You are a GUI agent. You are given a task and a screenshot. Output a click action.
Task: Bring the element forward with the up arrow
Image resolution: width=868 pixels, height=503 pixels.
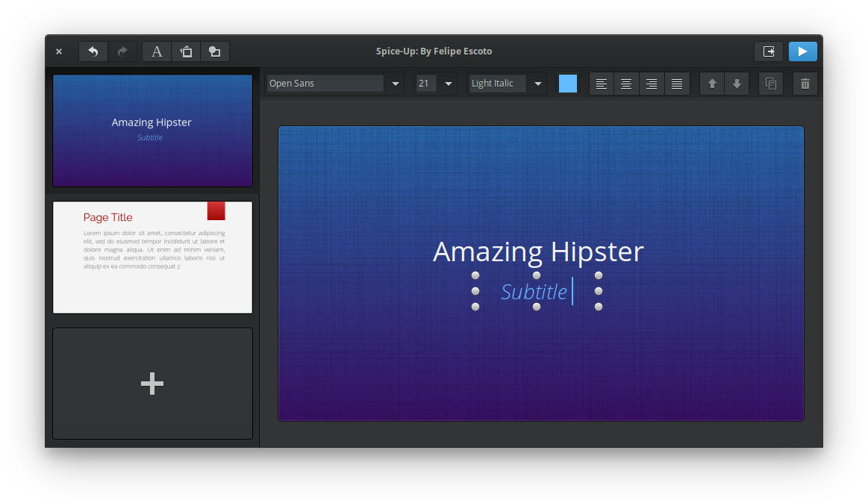[712, 84]
